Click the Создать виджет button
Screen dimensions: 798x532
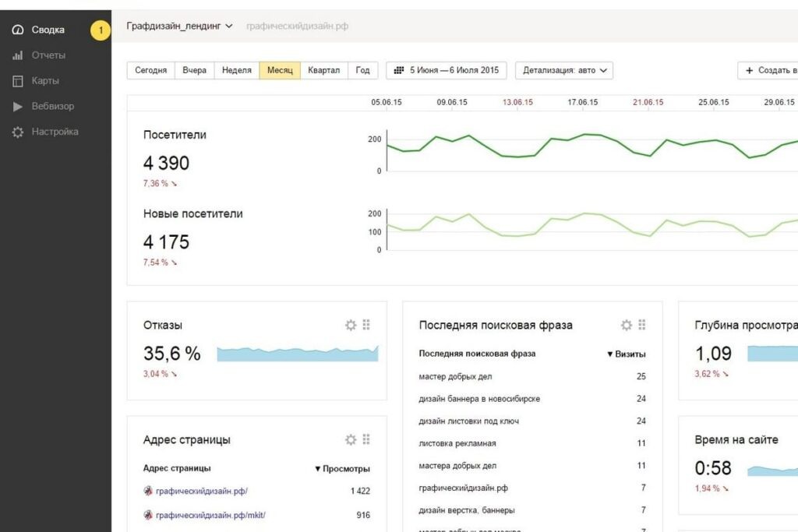tap(768, 70)
